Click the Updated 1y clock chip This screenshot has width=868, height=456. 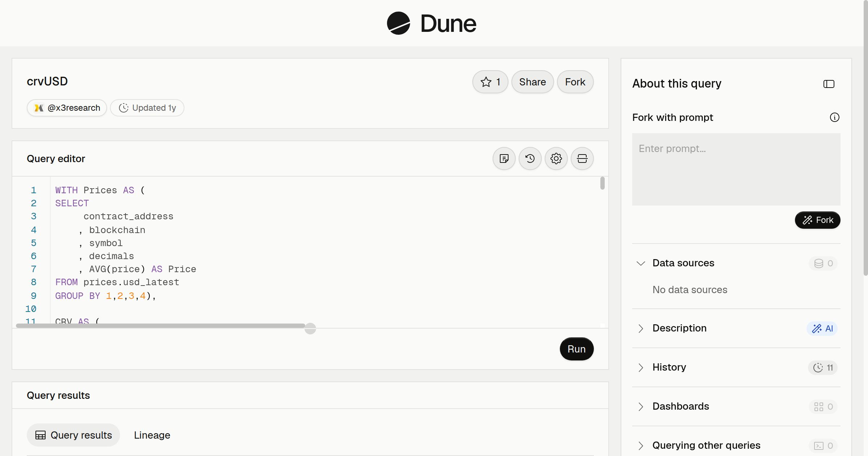click(147, 108)
